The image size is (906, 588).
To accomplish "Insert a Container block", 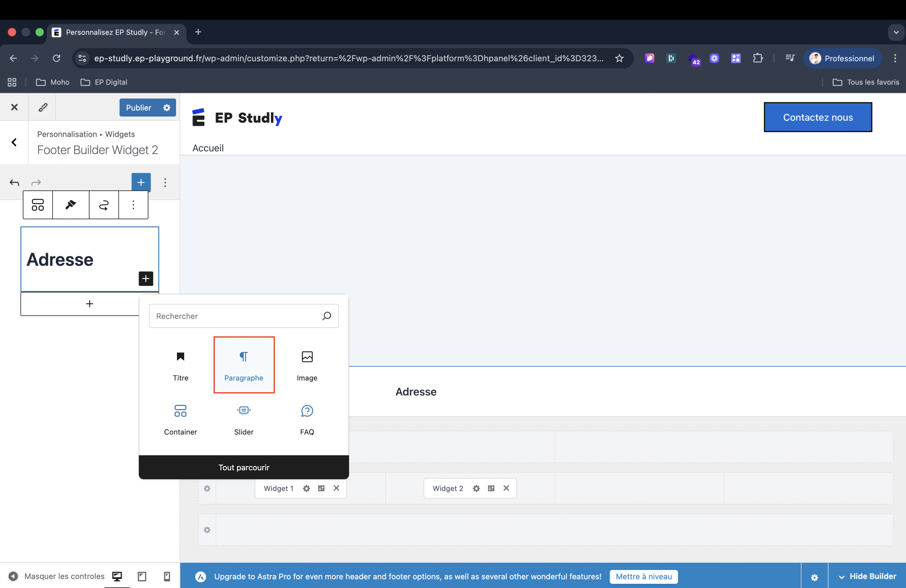I will (180, 419).
